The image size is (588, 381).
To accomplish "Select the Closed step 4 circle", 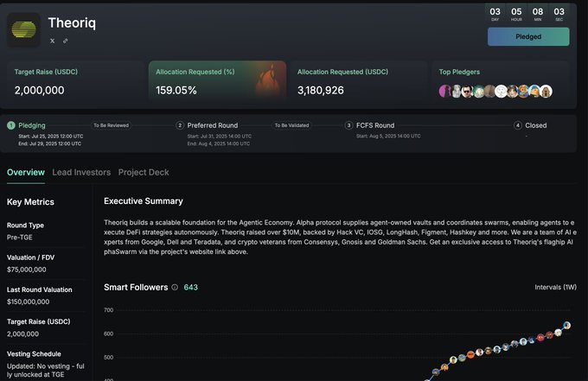I will (x=517, y=125).
